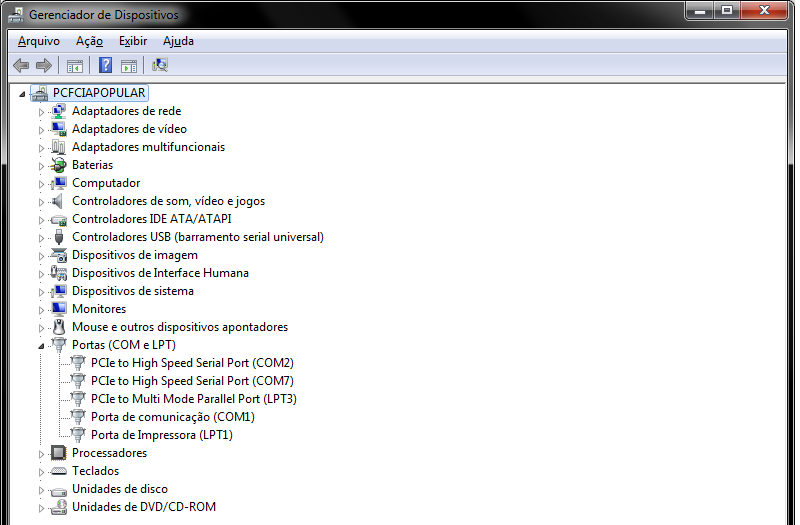Collapse Portas (COM e LPT) arrow

point(41,346)
